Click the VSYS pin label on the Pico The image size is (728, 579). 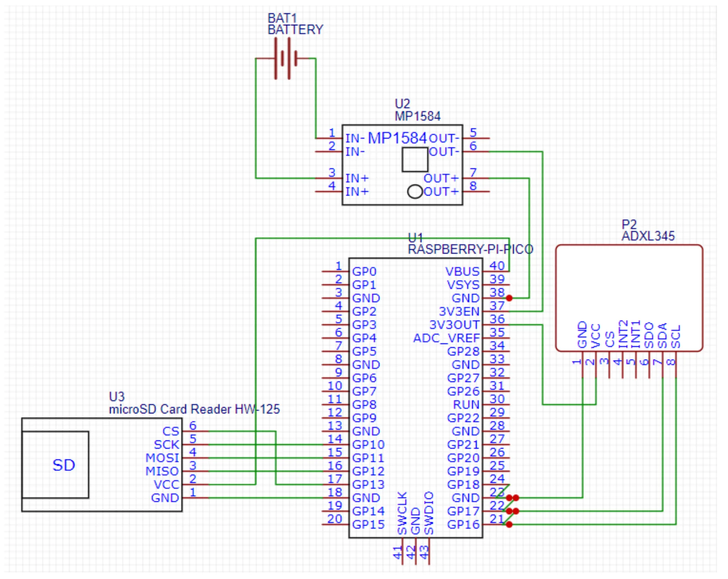click(463, 285)
